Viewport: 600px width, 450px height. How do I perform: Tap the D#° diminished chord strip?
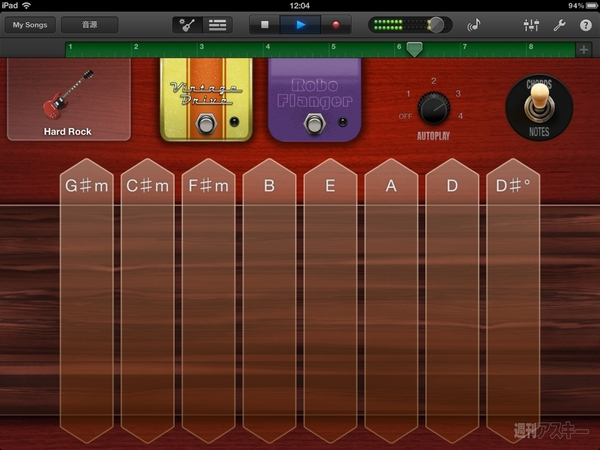tap(513, 300)
